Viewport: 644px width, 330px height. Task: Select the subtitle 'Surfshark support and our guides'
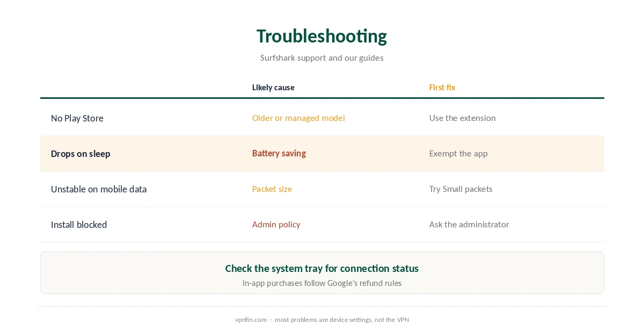pyautogui.click(x=321, y=58)
